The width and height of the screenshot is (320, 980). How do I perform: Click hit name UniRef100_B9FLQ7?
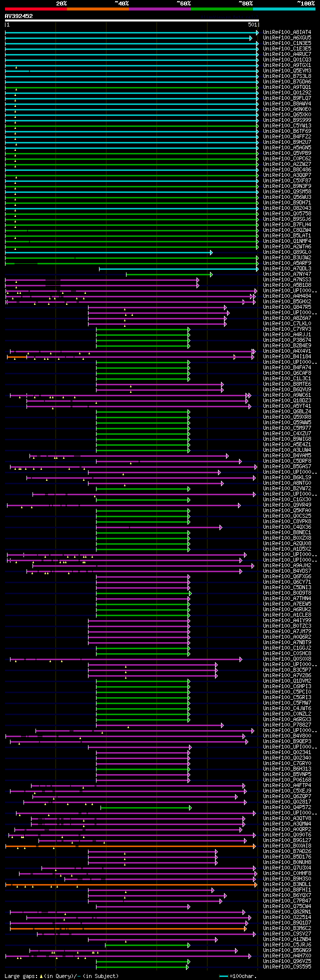pyautogui.click(x=287, y=98)
